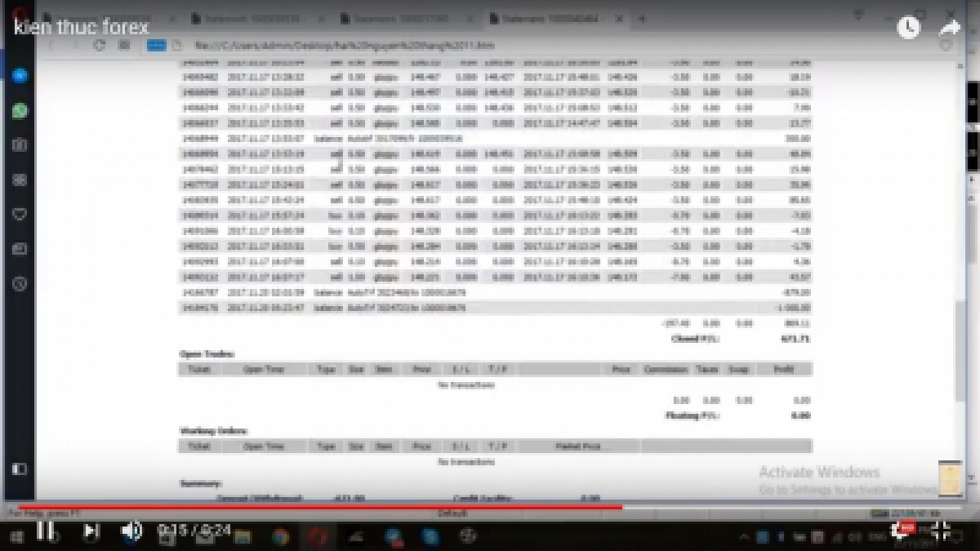
Task: Exit full screen video mode
Action: [x=941, y=531]
